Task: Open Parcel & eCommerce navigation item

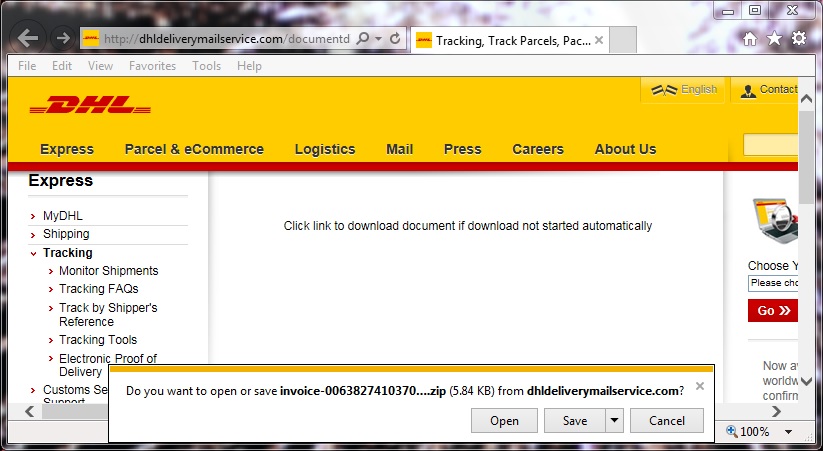Action: pyautogui.click(x=194, y=149)
